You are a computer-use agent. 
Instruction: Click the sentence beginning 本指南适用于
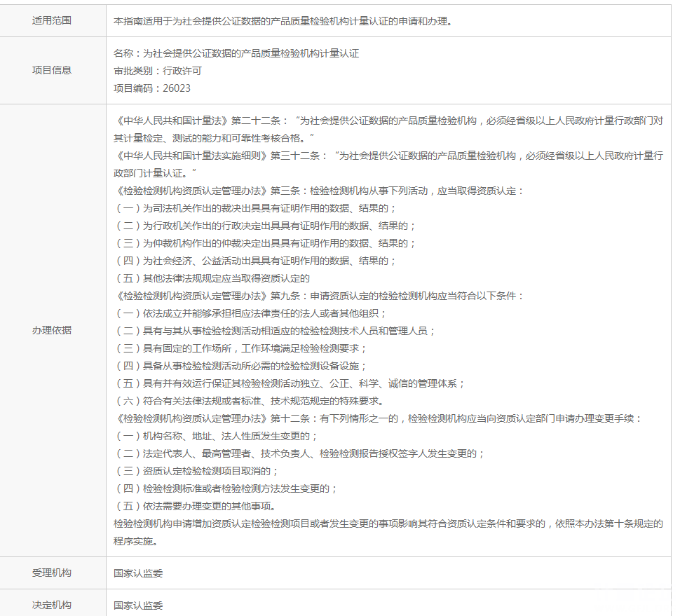click(283, 21)
